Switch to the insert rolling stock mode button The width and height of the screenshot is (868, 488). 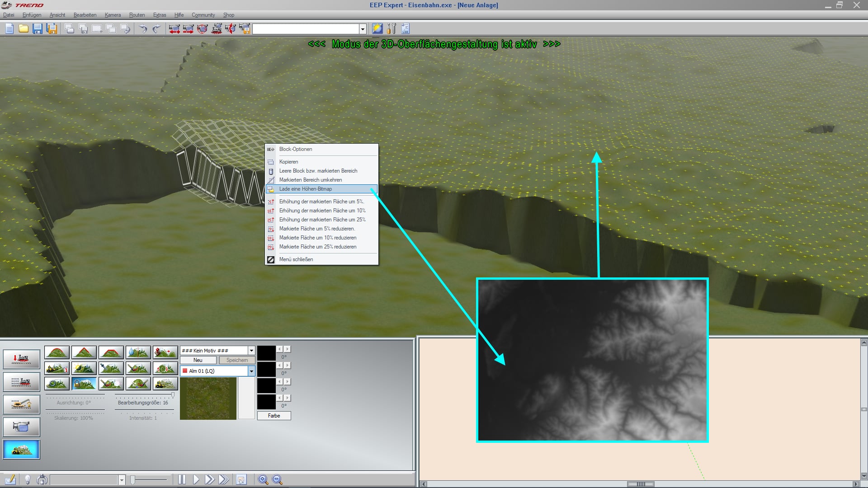click(x=21, y=359)
